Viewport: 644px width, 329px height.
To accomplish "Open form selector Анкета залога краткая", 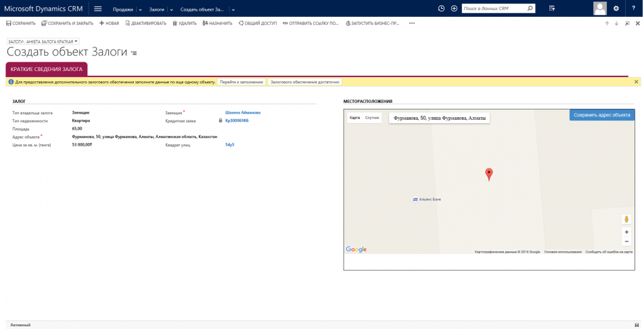I will pos(43,41).
